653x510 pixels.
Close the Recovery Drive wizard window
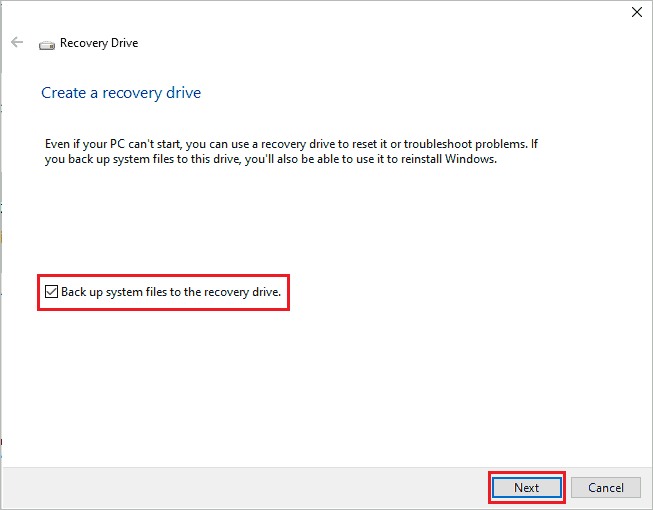pos(636,12)
